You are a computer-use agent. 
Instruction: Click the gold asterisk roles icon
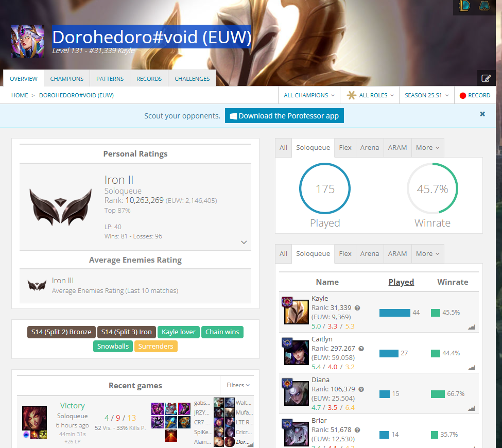coord(352,95)
